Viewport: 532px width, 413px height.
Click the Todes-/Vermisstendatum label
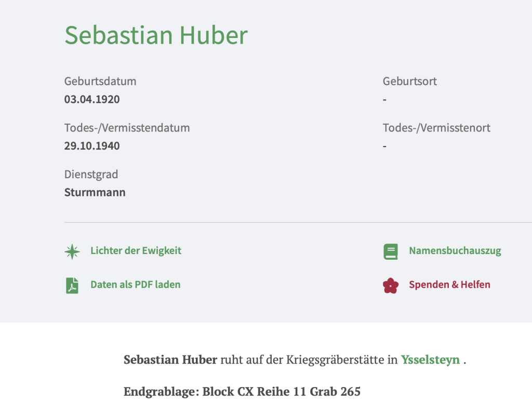point(127,128)
